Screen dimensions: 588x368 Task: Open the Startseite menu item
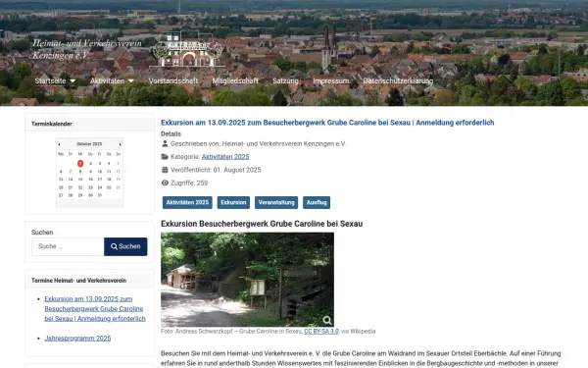pos(50,80)
